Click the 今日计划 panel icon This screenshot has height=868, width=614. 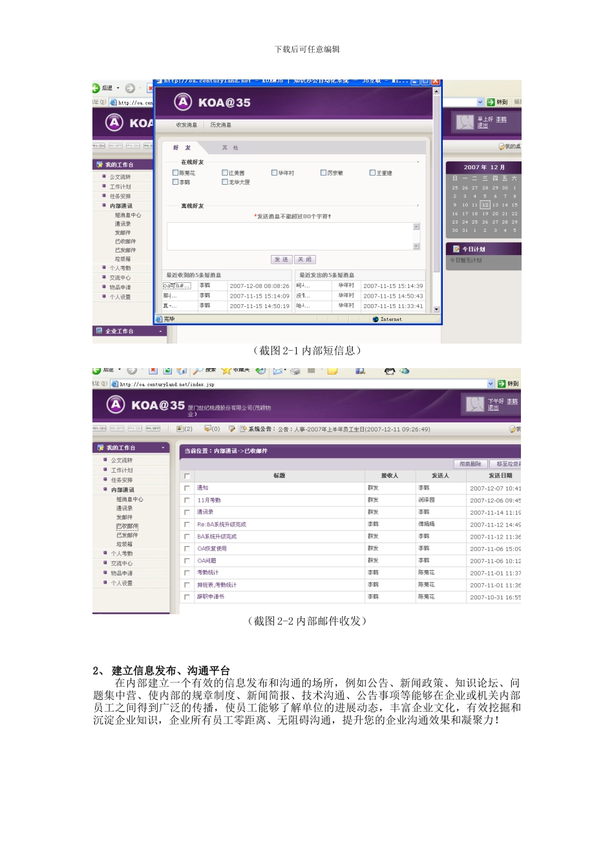coord(456,249)
